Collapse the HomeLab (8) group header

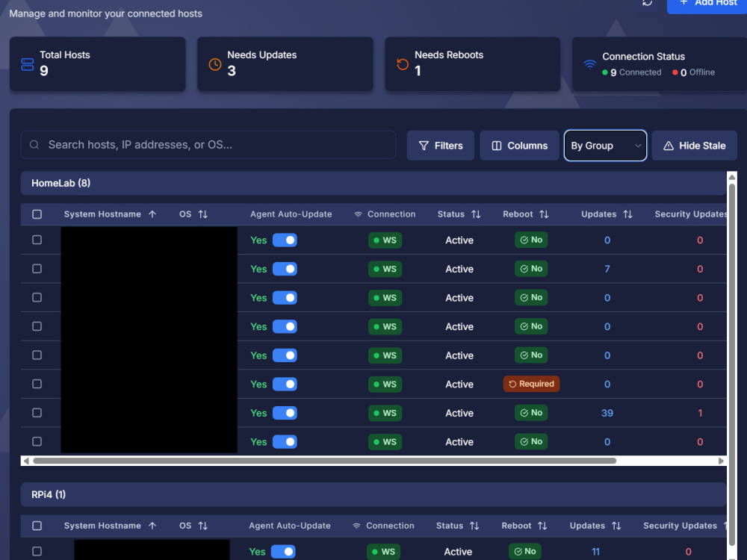point(373,184)
